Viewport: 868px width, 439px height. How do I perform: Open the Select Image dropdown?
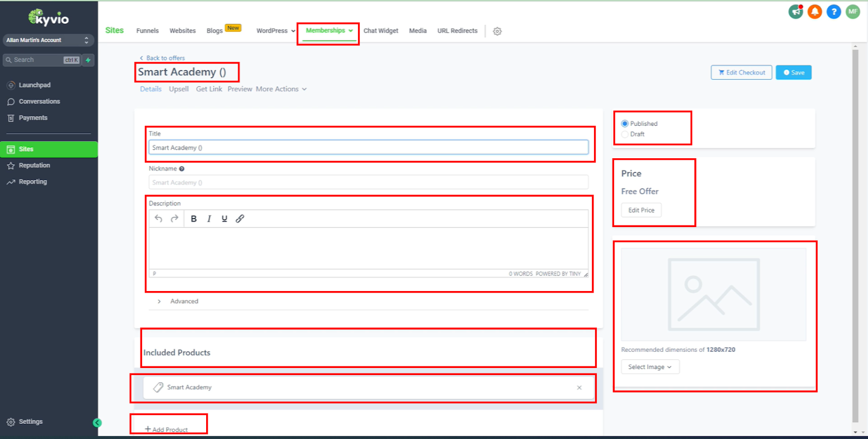point(650,367)
